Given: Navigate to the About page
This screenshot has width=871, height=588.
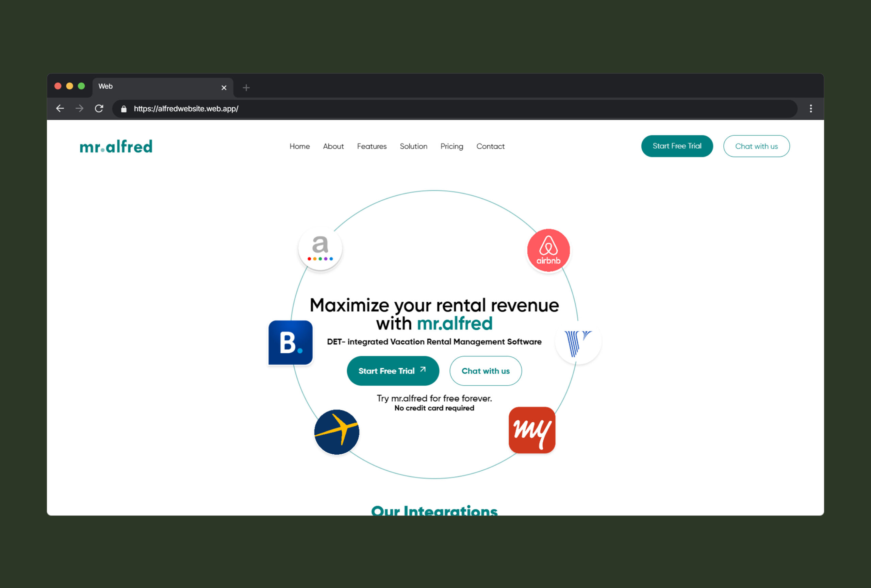Looking at the screenshot, I should tap(333, 147).
